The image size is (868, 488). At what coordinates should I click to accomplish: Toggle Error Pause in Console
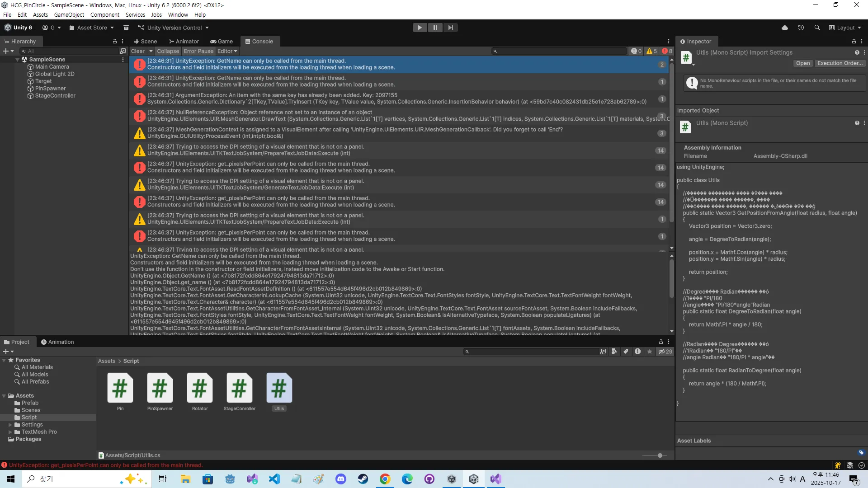tap(198, 51)
